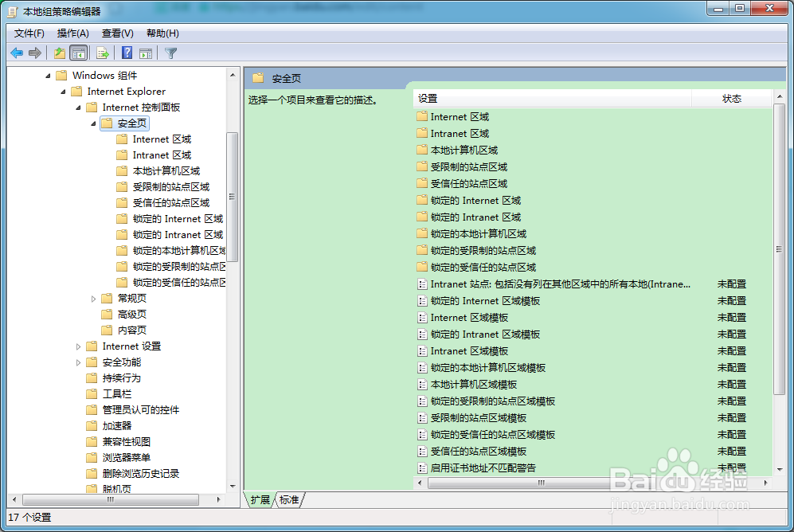Click the tree pane vertical scrollbar thumb
This screenshot has height=532, width=794.
(x=232, y=197)
